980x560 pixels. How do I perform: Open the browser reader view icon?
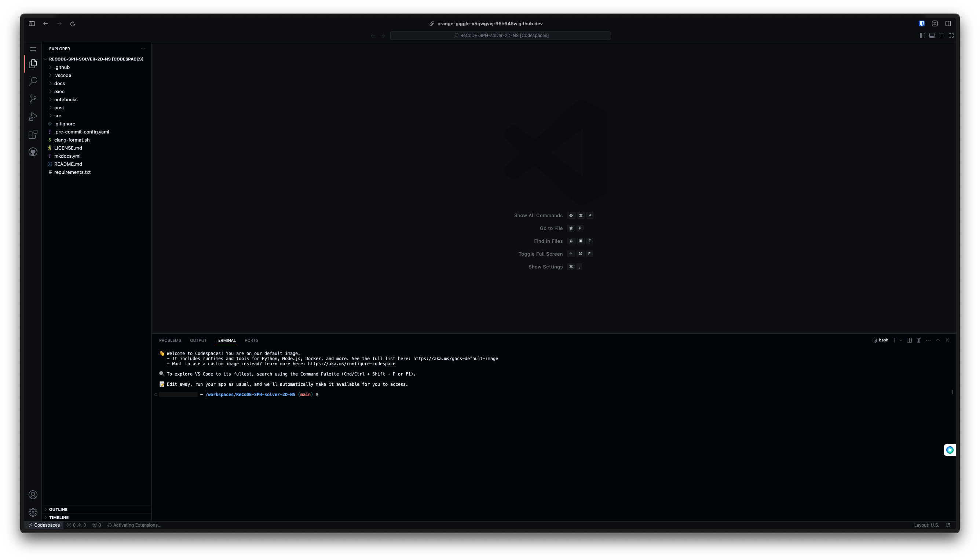tap(935, 23)
